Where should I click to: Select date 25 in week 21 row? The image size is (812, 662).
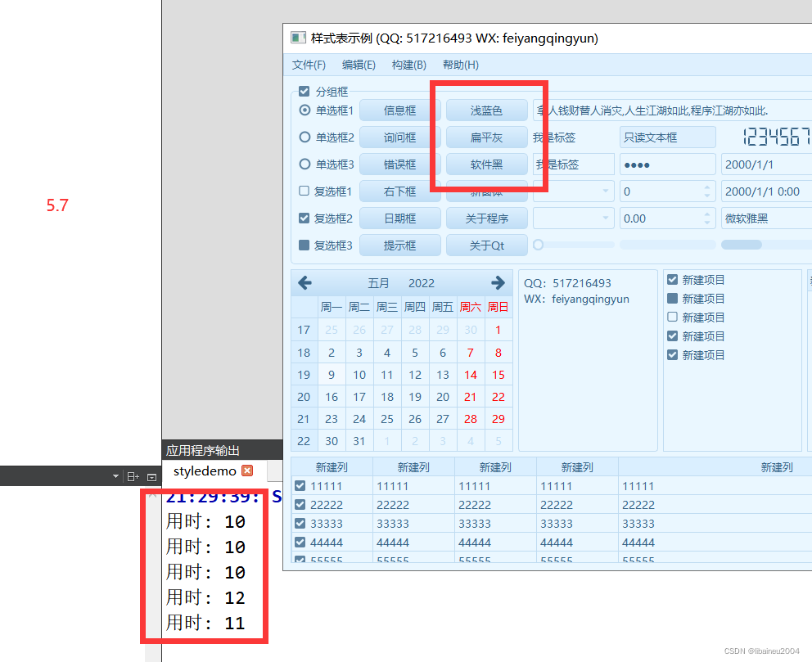point(387,419)
